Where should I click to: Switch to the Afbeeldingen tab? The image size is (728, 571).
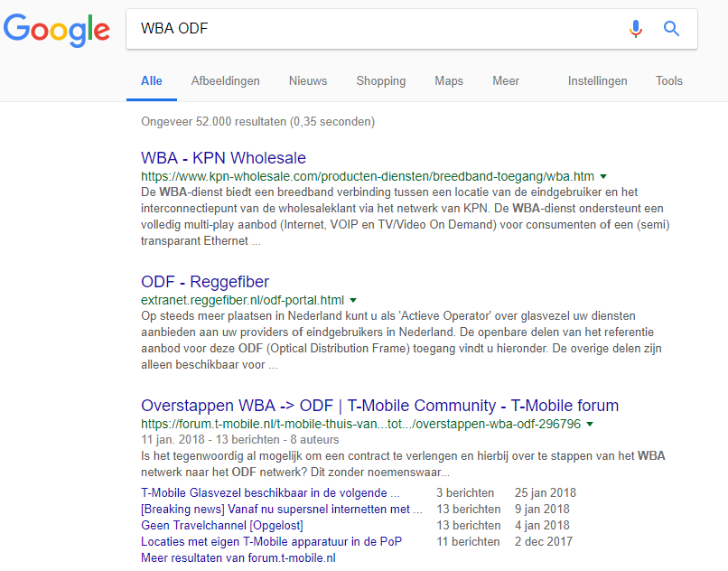click(x=225, y=80)
